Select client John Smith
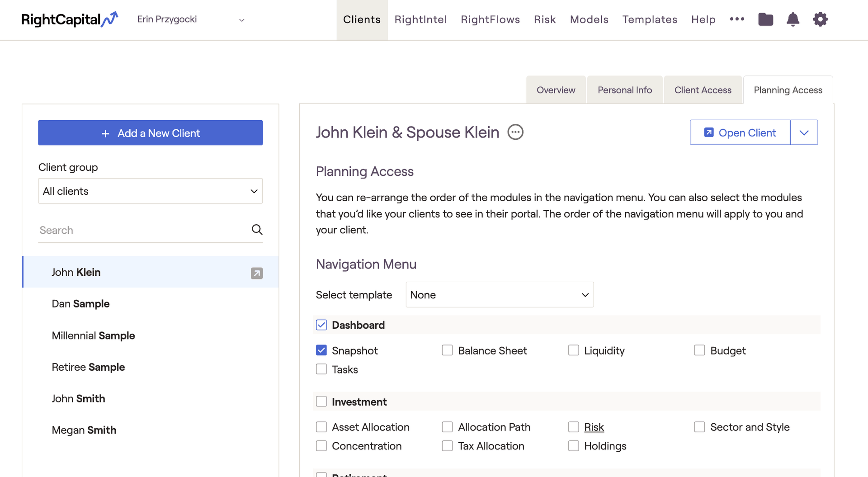The image size is (868, 477). tap(151, 399)
